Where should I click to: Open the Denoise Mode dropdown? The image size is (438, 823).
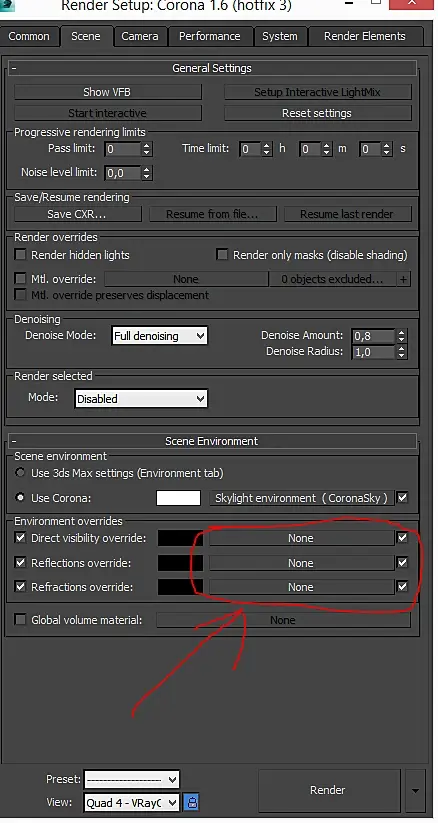click(160, 336)
